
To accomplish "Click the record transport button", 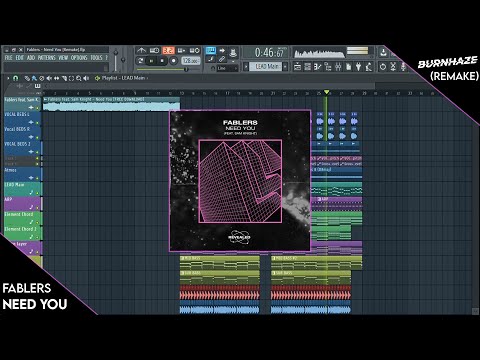I will pos(173,61).
